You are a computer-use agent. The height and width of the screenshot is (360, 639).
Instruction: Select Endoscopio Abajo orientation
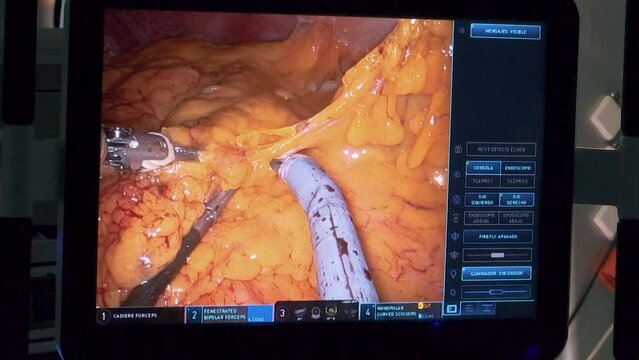pyautogui.click(x=516, y=218)
